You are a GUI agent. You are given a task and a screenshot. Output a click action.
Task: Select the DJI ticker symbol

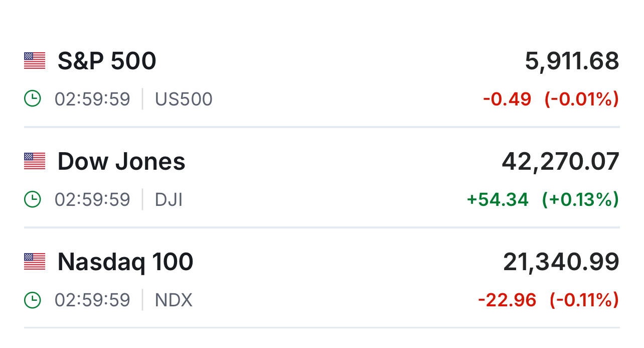pyautogui.click(x=169, y=200)
